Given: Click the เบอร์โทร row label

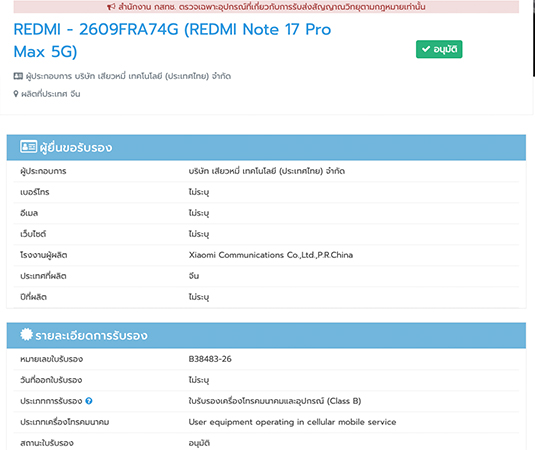Looking at the screenshot, I should point(34,192).
